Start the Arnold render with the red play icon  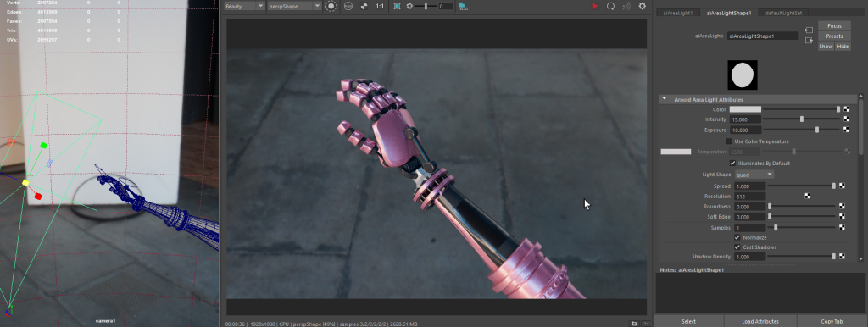[x=594, y=6]
